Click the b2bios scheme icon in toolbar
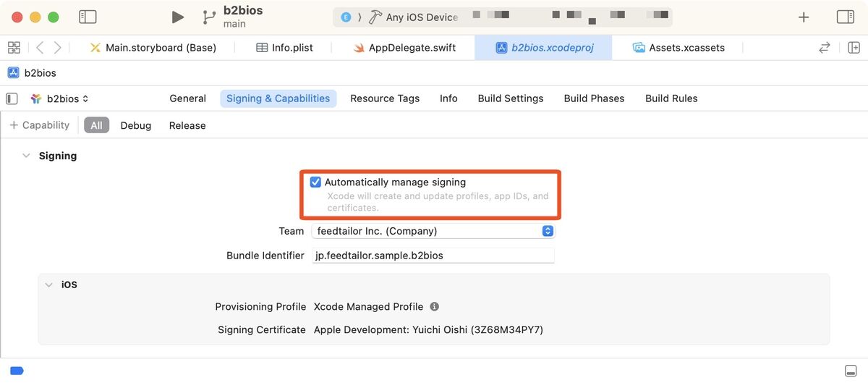Screen dimensions: 868x383 pos(345,17)
